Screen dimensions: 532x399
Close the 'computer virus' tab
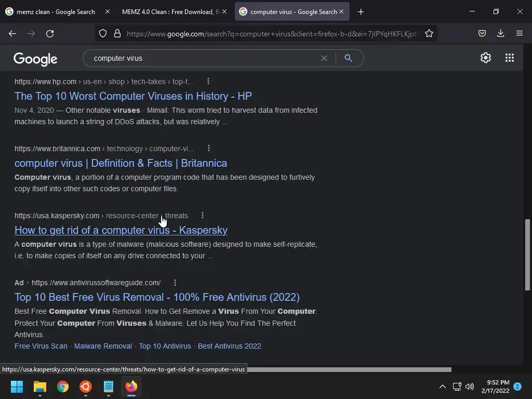point(341,11)
